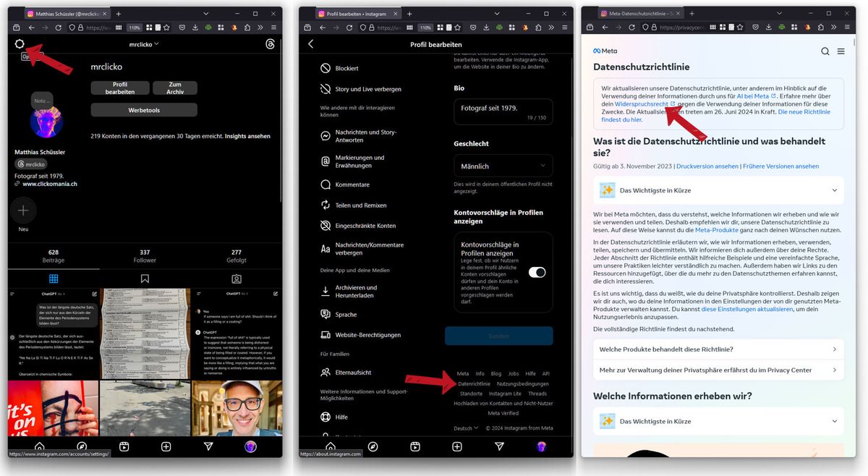868x476 pixels.
Task: Click the Profil bearbeiten button
Action: coord(120,88)
